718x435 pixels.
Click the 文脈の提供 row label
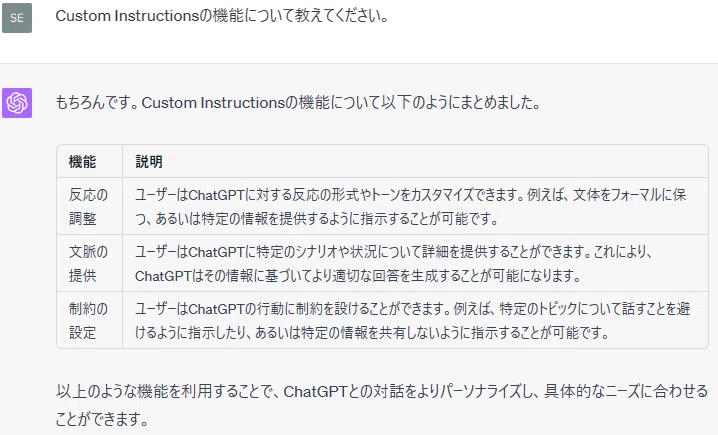pos(88,263)
